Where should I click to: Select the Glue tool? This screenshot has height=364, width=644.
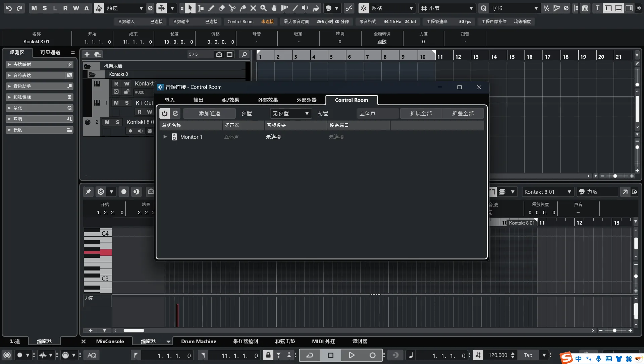pos(243,8)
